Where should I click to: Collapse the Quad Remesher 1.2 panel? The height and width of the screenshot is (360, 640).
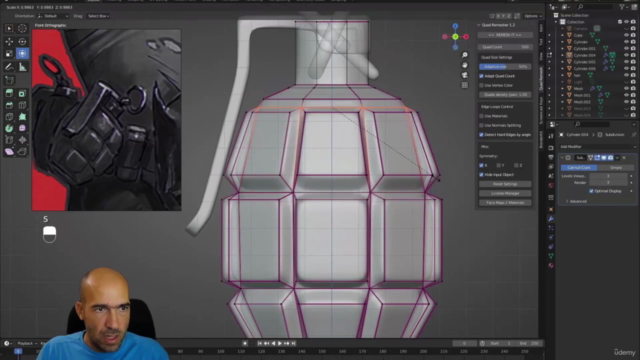479,25
